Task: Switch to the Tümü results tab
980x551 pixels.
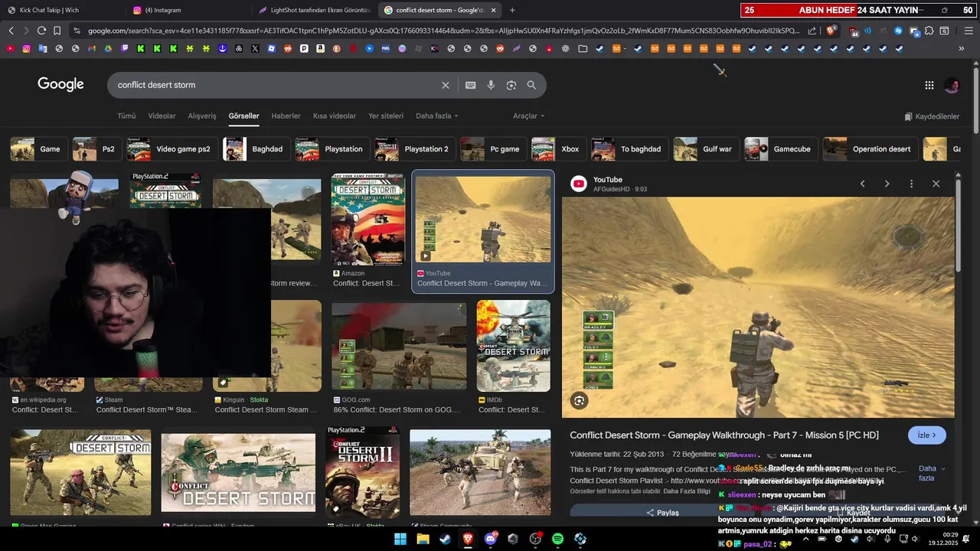Action: click(126, 116)
